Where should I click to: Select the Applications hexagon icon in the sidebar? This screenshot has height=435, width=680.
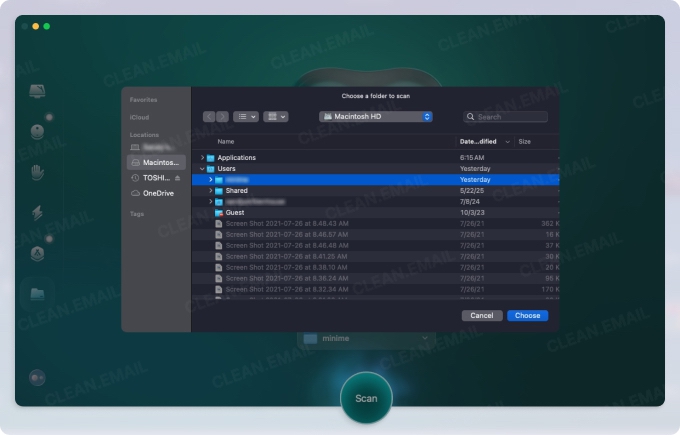pos(37,253)
